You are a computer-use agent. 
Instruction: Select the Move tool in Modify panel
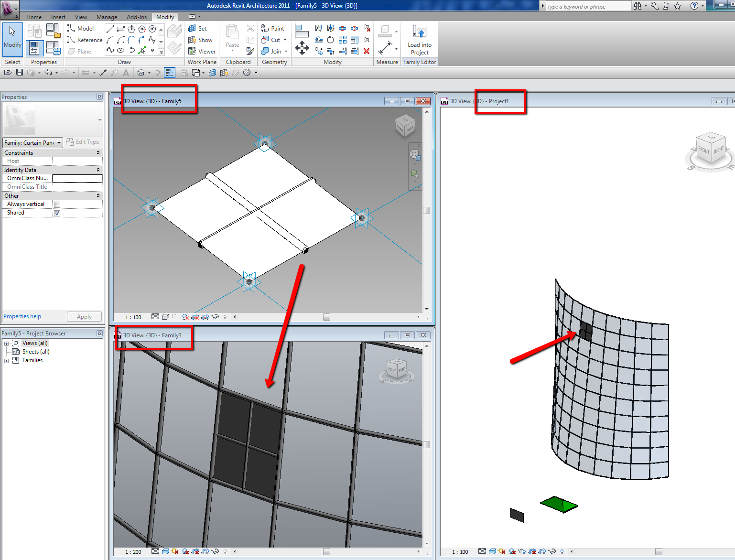point(302,48)
